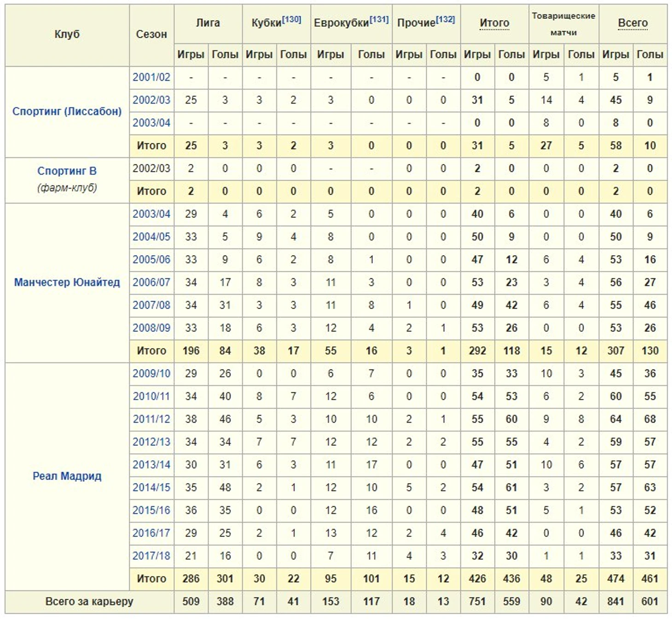This screenshot has width=672, height=619.
Task: Open season 2015/16 link
Action: tap(151, 510)
